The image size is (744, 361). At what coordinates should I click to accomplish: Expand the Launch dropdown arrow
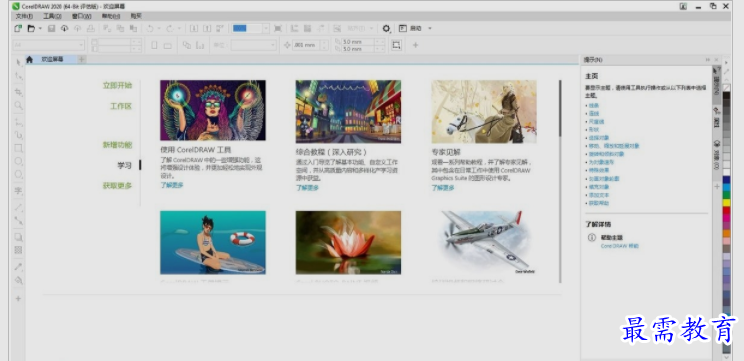(430, 28)
